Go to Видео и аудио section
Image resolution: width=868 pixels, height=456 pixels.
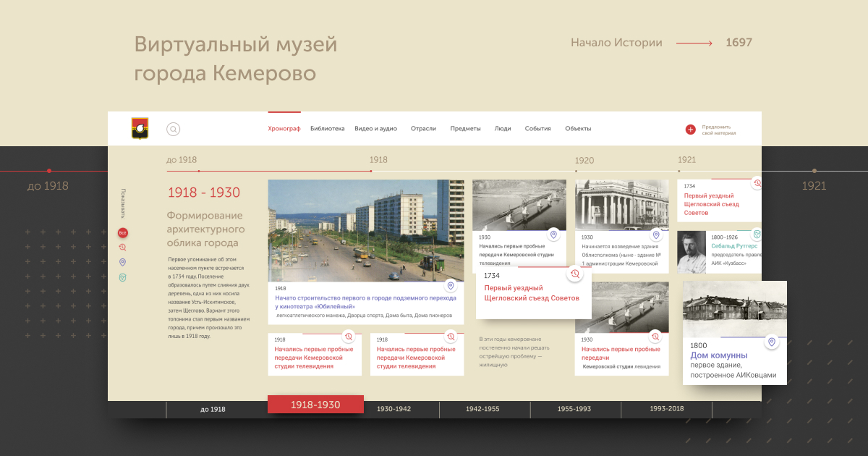(376, 129)
